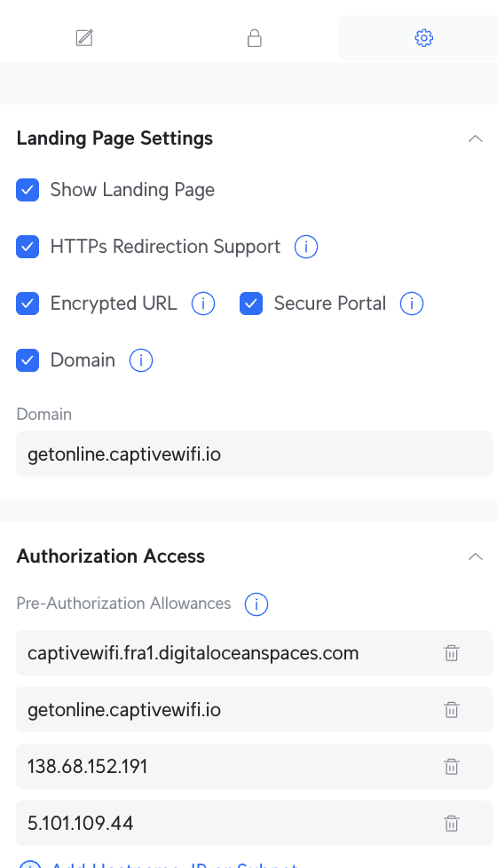Disable the Encrypted URL checkbox
The image size is (497, 868).
coord(28,304)
